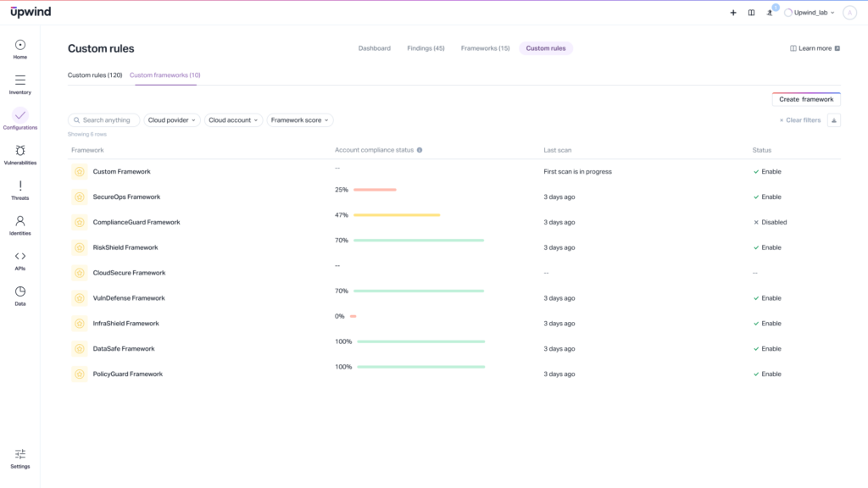Click the Create framework button
This screenshot has height=488, width=868.
tap(806, 99)
